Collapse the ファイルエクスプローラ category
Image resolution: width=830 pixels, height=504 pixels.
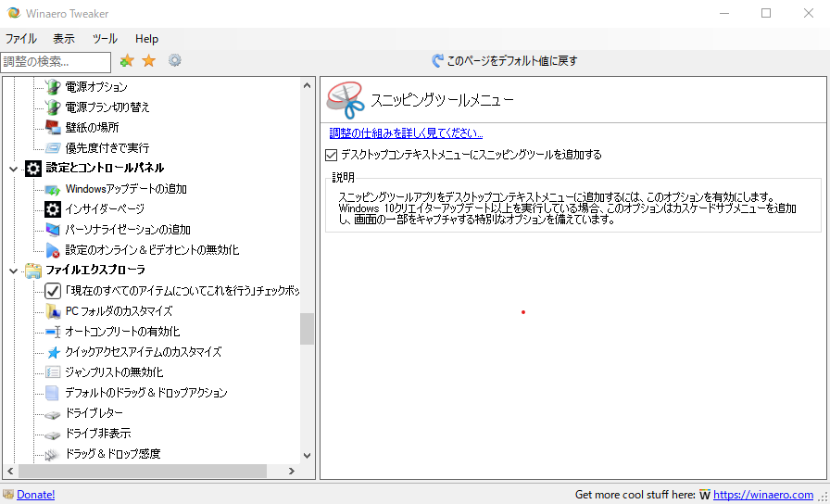(x=14, y=271)
